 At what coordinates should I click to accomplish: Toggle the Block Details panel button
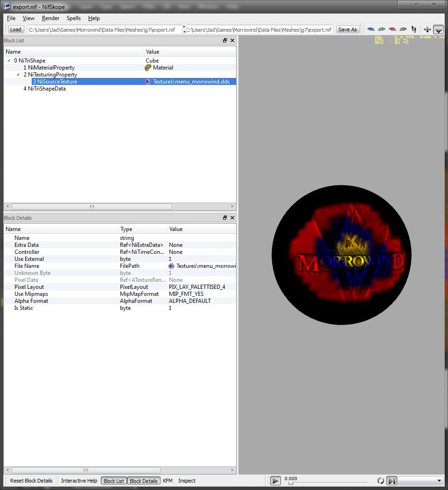coord(143,481)
